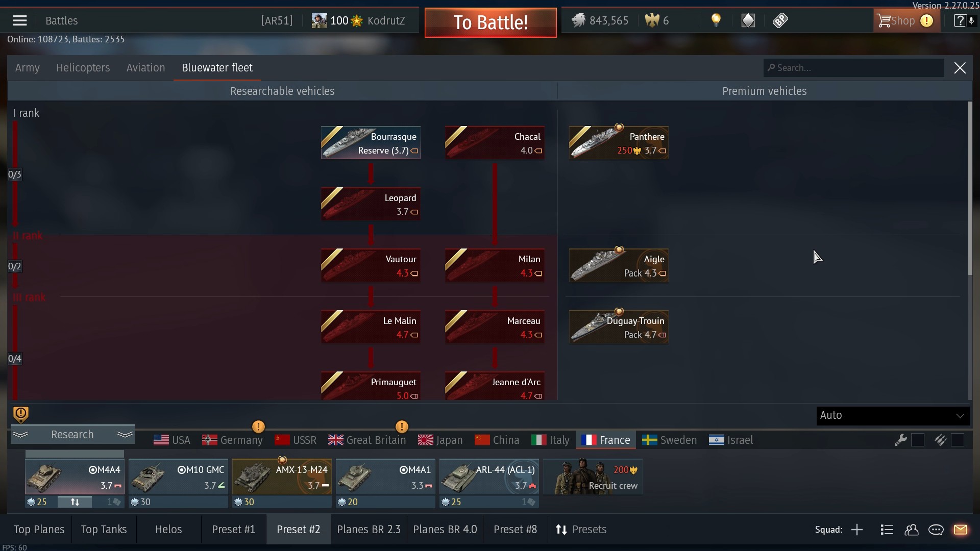Open the chat bubble icon
This screenshot has height=551, width=980.
click(936, 530)
